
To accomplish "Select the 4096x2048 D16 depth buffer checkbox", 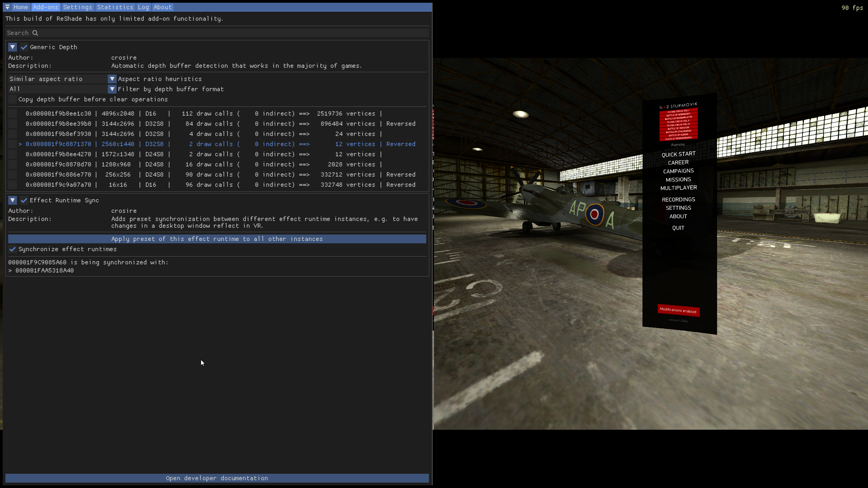I will [13, 114].
